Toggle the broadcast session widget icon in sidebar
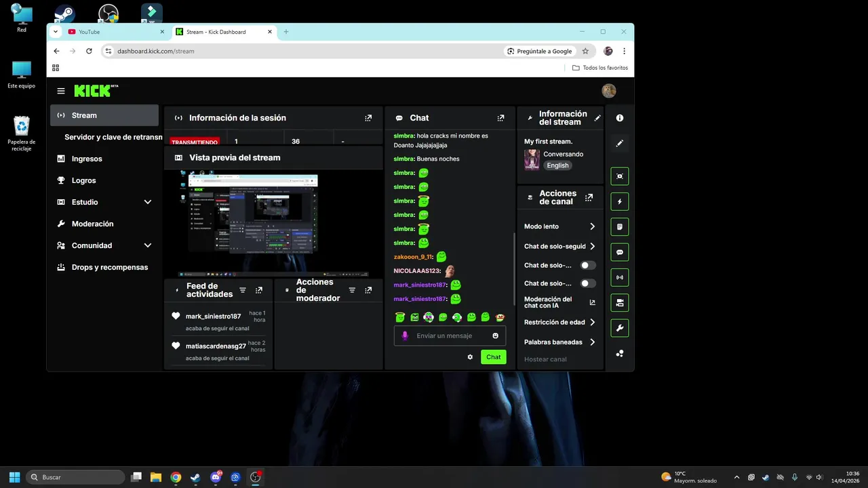Image resolution: width=868 pixels, height=488 pixels. point(619,277)
